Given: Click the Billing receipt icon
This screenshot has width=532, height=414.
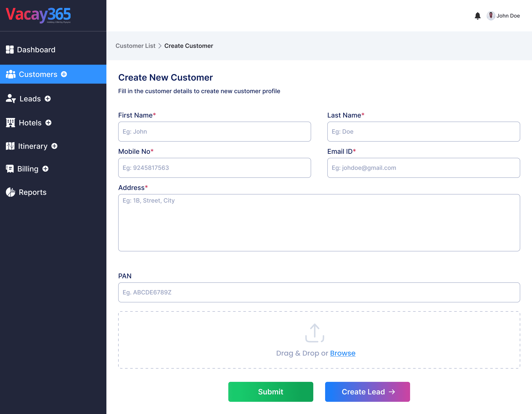Looking at the screenshot, I should pyautogui.click(x=10, y=169).
